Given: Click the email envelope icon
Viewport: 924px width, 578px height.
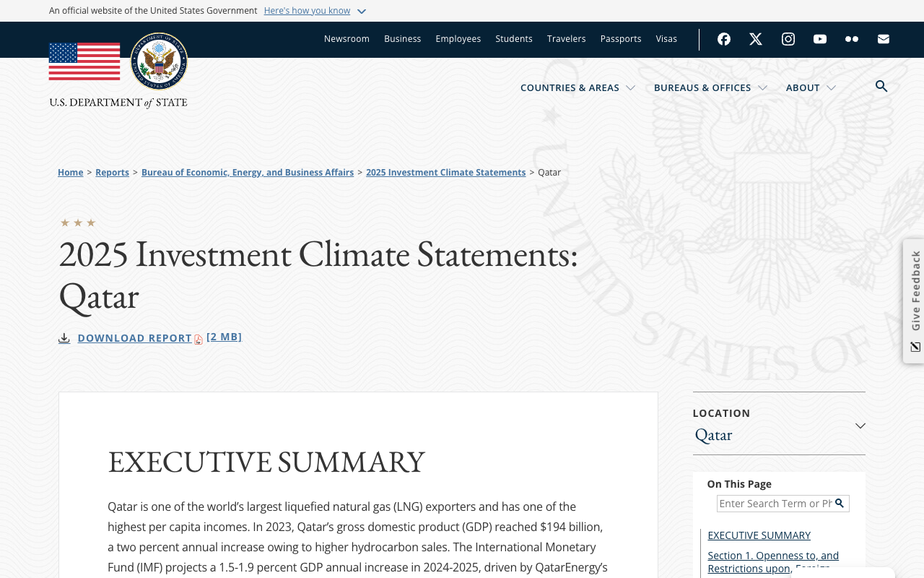Looking at the screenshot, I should click(x=884, y=39).
